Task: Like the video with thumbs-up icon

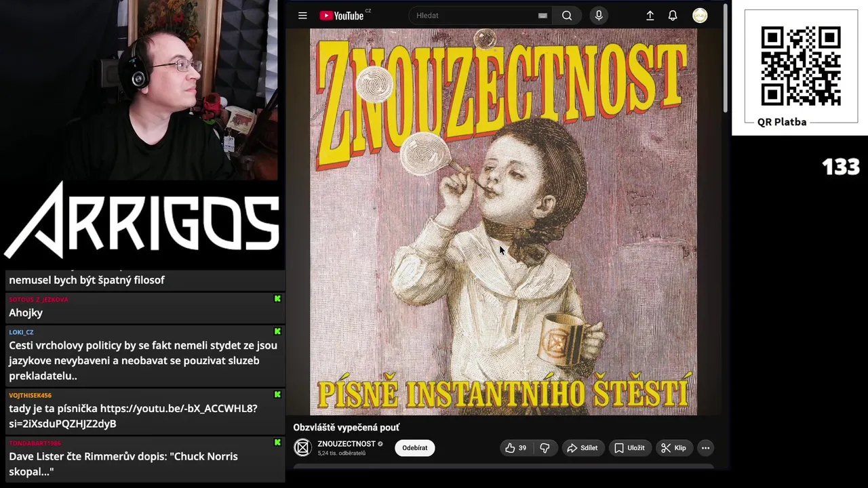Action: [517, 448]
